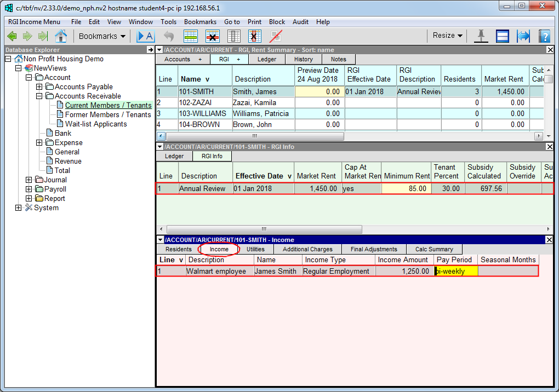
Task: Click the help question mark icon
Action: click(544, 36)
